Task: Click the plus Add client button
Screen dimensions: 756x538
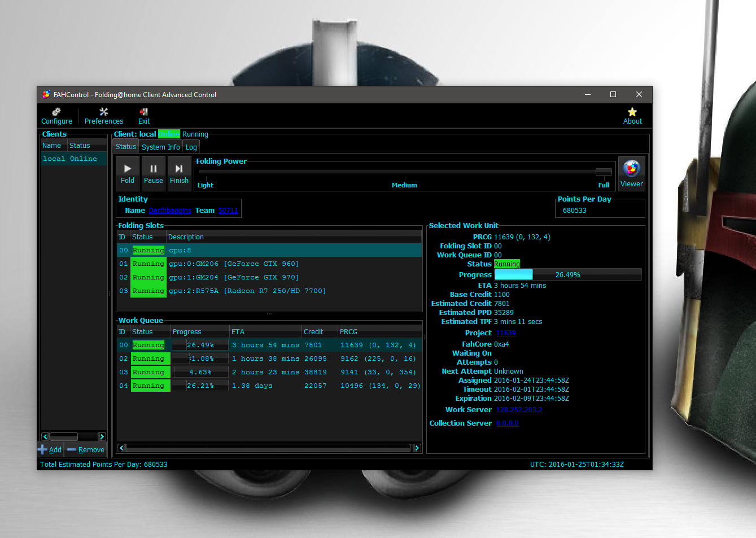Action: [50, 450]
